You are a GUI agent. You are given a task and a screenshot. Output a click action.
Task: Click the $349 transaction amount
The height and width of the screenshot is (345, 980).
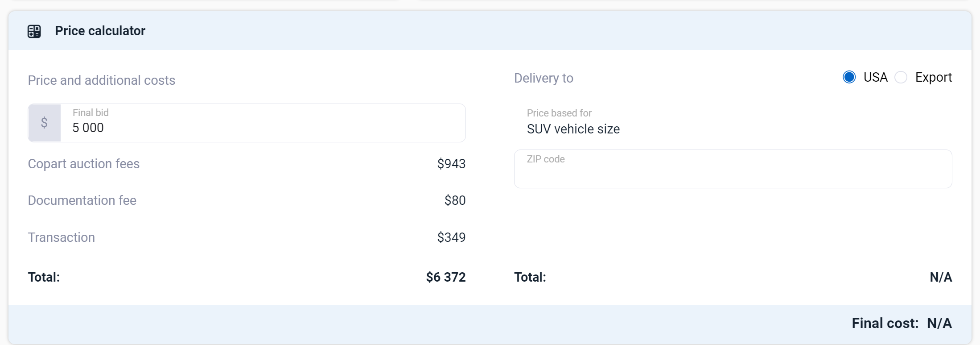pyautogui.click(x=451, y=237)
